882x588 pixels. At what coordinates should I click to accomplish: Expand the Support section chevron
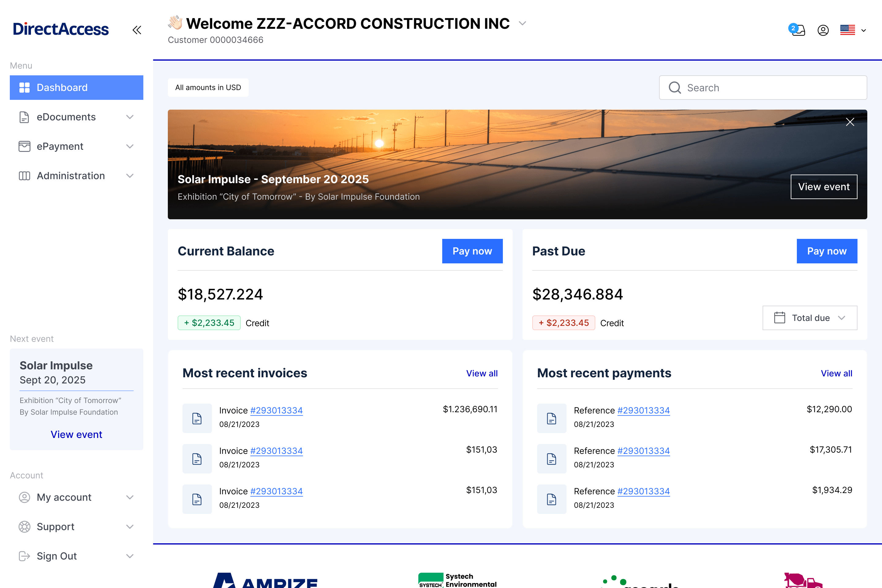pos(130,526)
